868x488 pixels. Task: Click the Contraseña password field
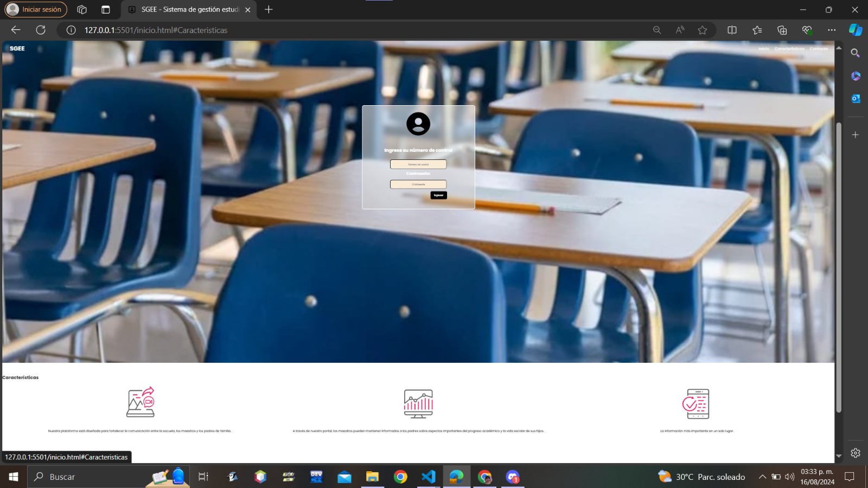coord(418,184)
